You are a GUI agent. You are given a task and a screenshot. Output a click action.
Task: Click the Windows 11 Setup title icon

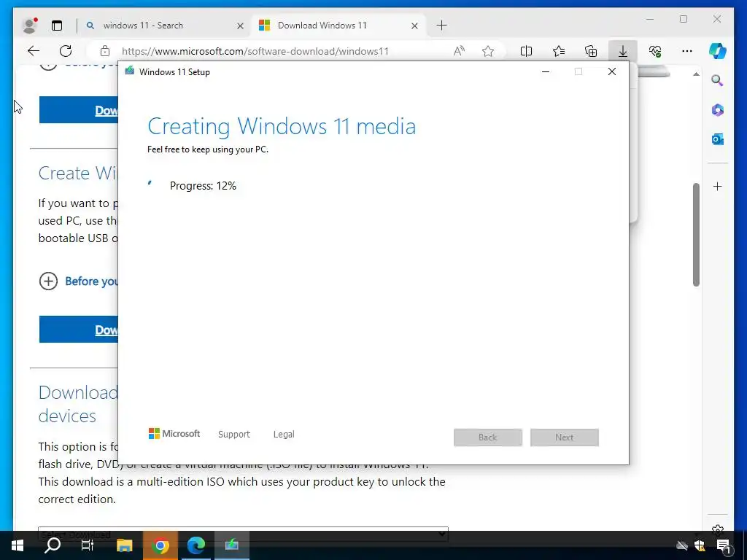tap(129, 71)
